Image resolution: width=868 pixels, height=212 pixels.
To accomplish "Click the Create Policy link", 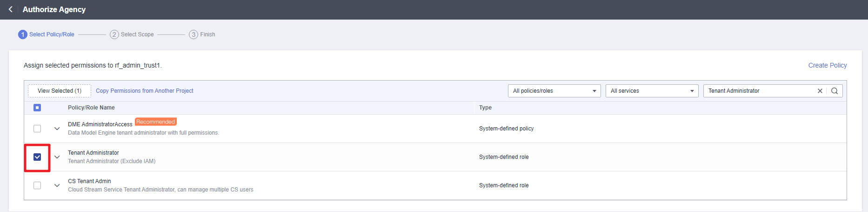I will coord(827,65).
